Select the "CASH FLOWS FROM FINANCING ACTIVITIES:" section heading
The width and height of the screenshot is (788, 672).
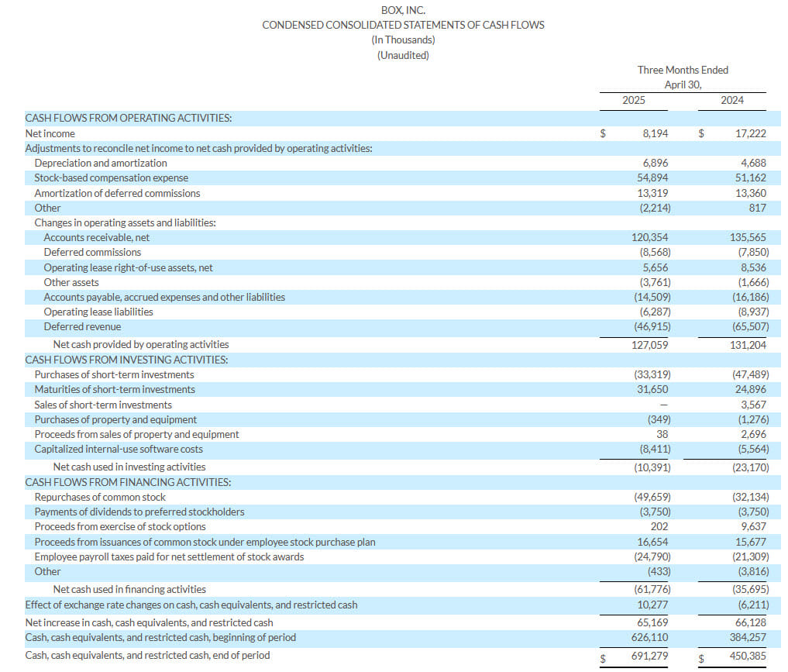tap(128, 483)
